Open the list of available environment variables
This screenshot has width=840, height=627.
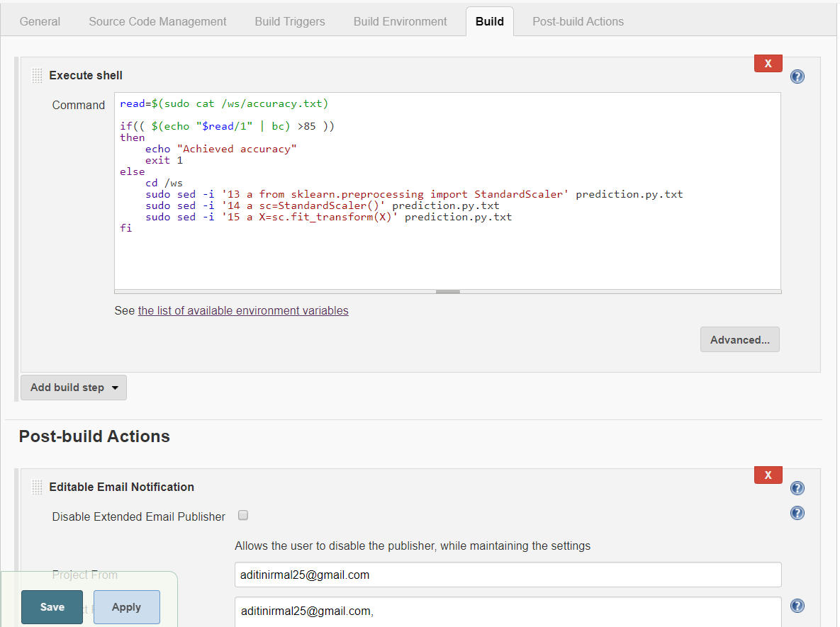(x=243, y=310)
